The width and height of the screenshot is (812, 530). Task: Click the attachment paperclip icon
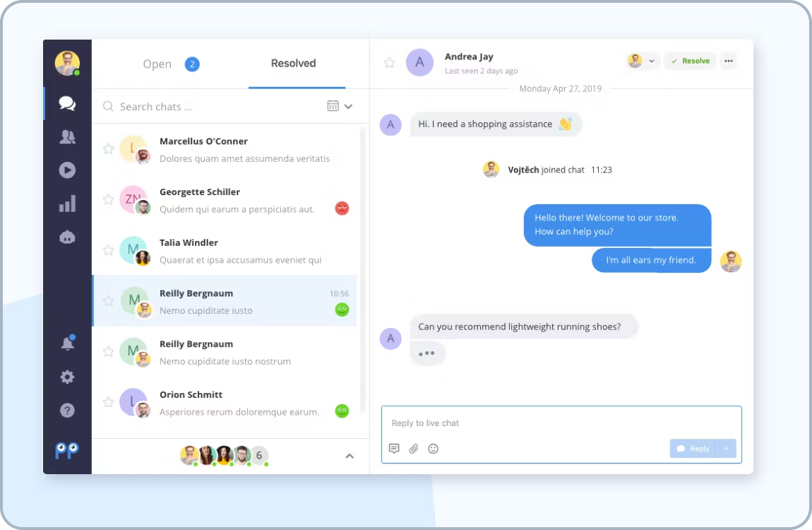[x=414, y=449]
